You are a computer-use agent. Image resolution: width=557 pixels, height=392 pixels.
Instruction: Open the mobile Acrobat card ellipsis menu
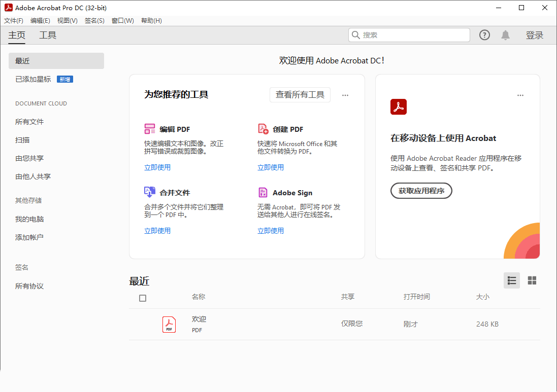click(x=520, y=95)
